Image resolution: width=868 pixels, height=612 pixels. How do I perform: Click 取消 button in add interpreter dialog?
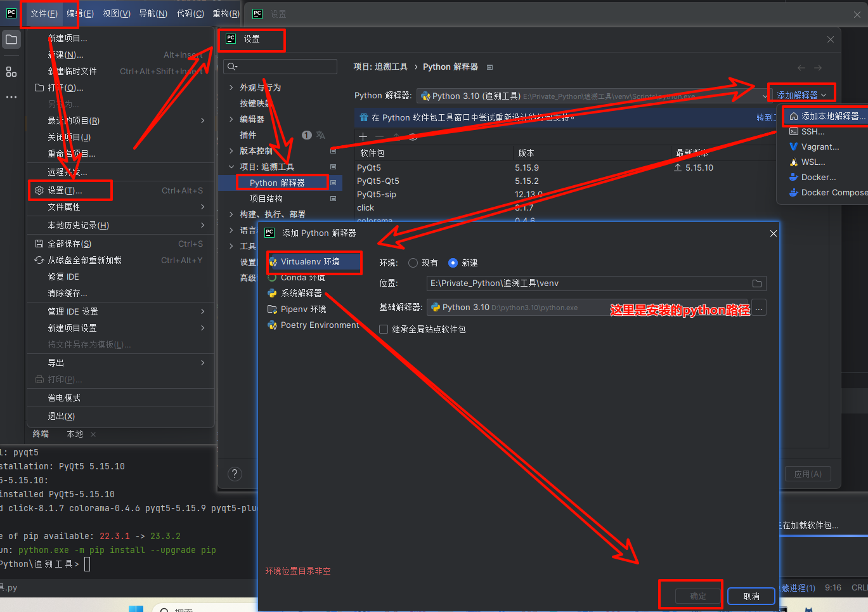click(x=751, y=596)
